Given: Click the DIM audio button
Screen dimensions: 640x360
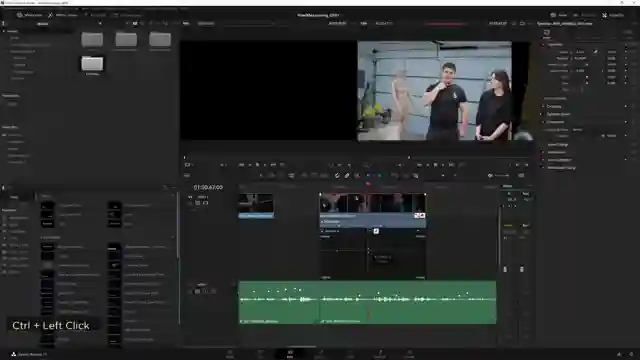Looking at the screenshot, I should 521,176.
